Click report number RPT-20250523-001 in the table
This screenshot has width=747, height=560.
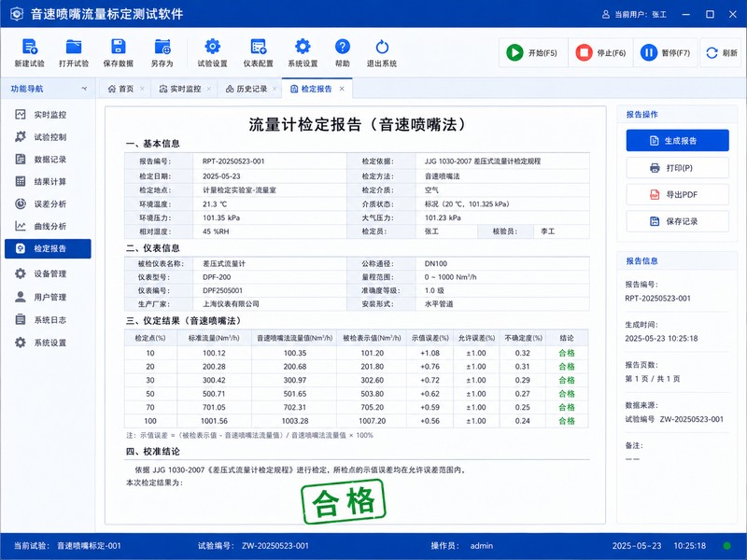coord(233,161)
